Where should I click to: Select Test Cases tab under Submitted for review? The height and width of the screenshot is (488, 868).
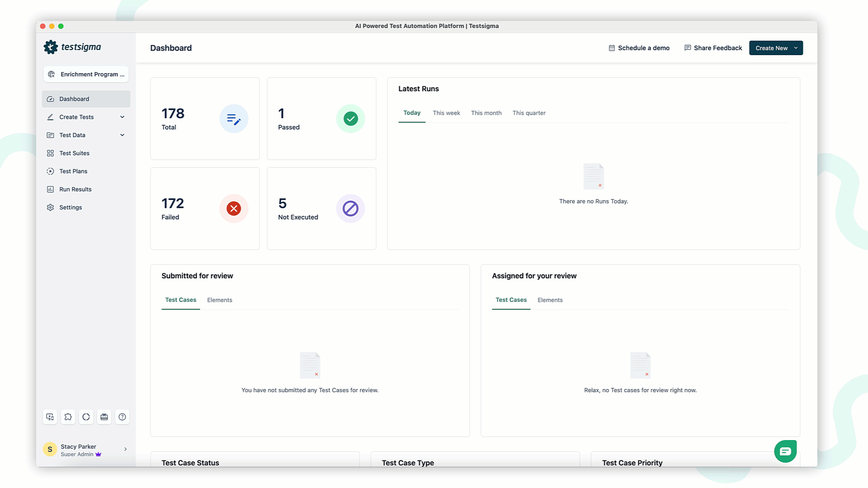180,300
